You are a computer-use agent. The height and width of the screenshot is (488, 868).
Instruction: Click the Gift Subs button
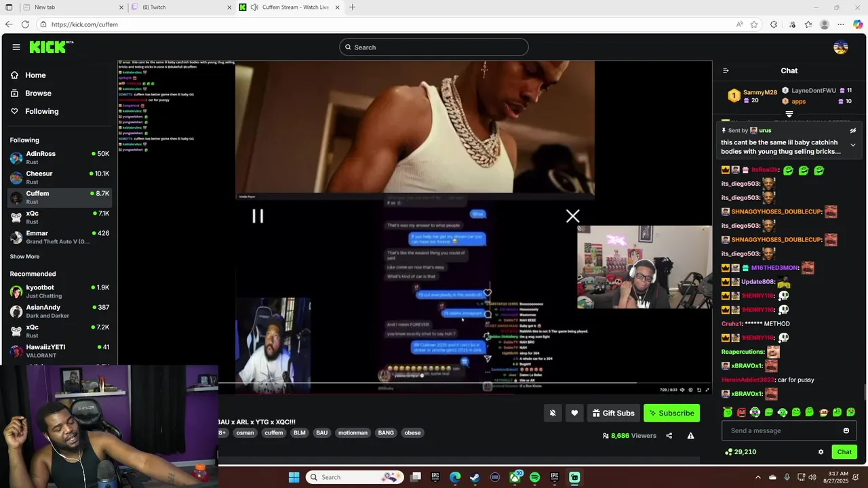click(613, 413)
